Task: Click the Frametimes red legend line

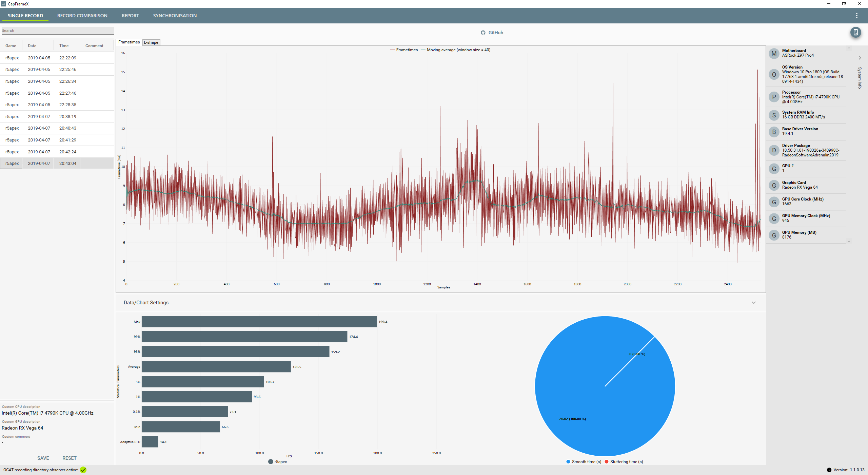Action: [392, 50]
